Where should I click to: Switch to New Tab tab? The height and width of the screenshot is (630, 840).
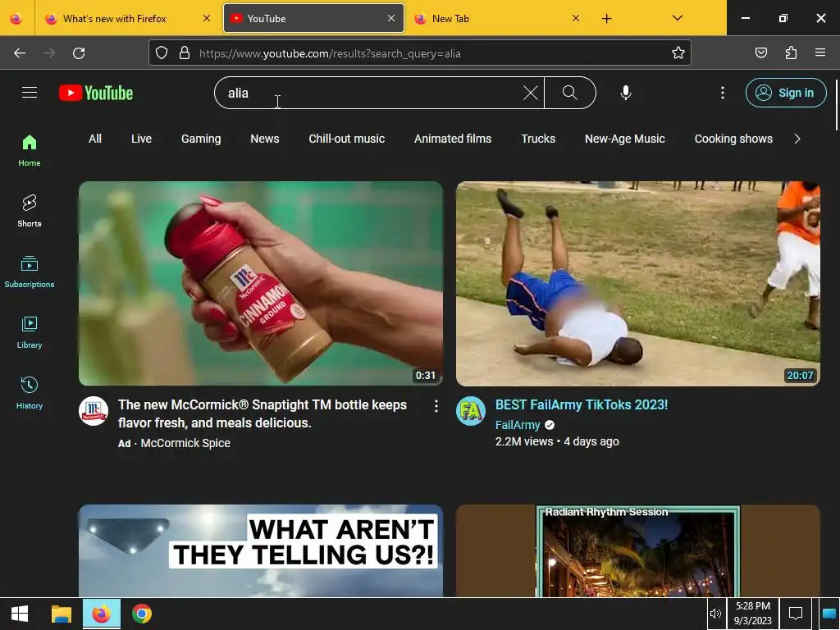tap(497, 19)
